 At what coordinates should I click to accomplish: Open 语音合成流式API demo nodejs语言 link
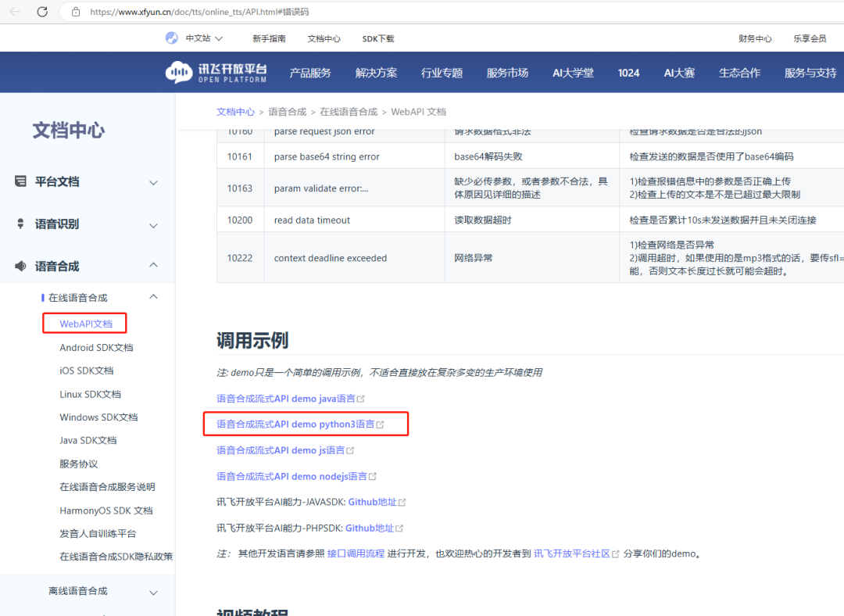coord(291,477)
